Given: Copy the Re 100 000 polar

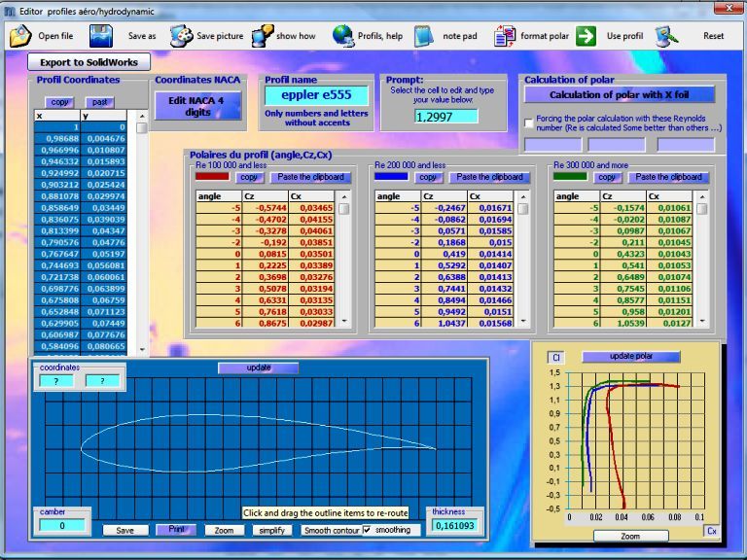Looking at the screenshot, I should point(249,177).
